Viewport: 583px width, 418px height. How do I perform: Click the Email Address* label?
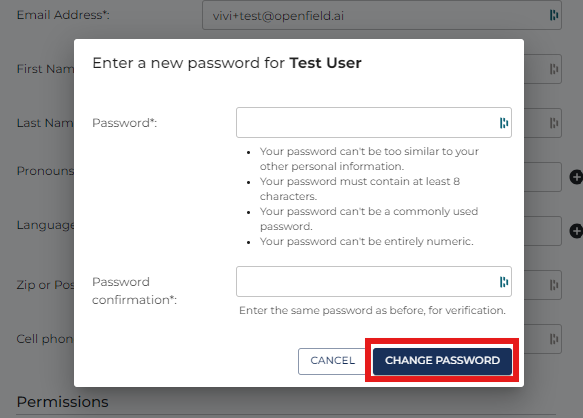pos(63,15)
